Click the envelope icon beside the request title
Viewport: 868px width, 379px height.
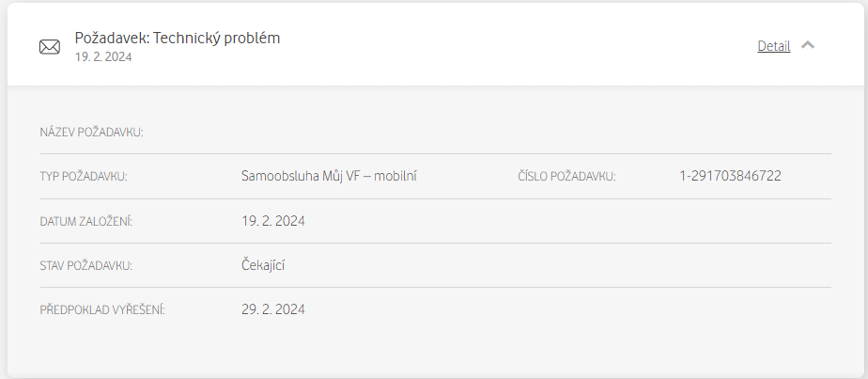[x=50, y=47]
